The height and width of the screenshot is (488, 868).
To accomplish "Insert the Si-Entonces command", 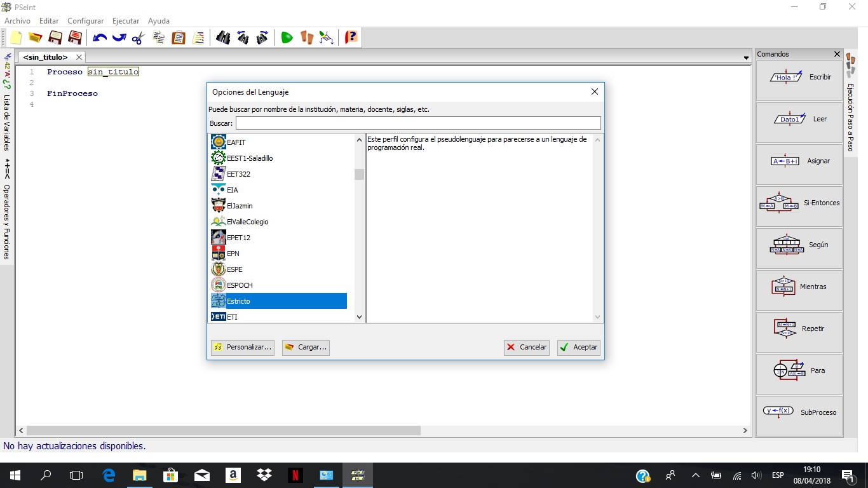I will point(799,207).
